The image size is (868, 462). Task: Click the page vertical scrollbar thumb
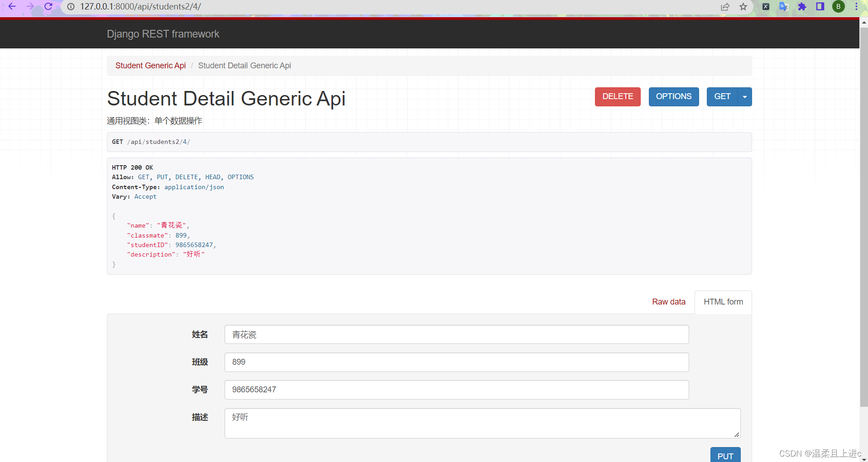864,217
